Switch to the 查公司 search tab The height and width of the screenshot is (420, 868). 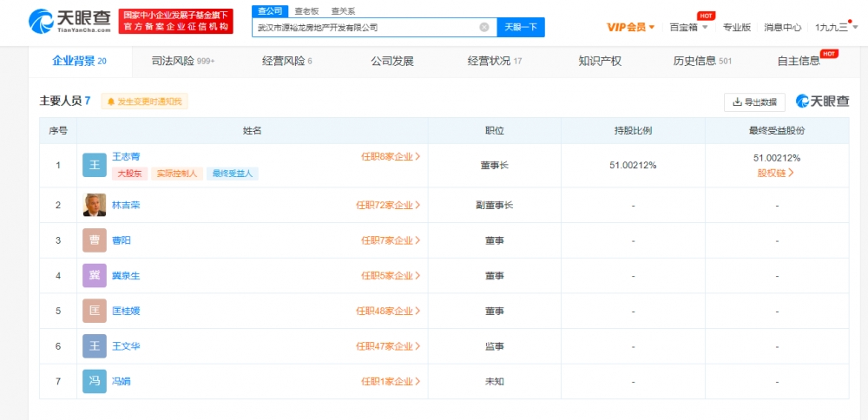coord(270,10)
